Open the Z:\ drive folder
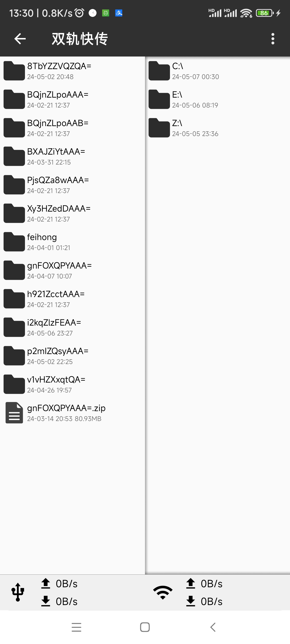The image size is (290, 644). click(217, 128)
